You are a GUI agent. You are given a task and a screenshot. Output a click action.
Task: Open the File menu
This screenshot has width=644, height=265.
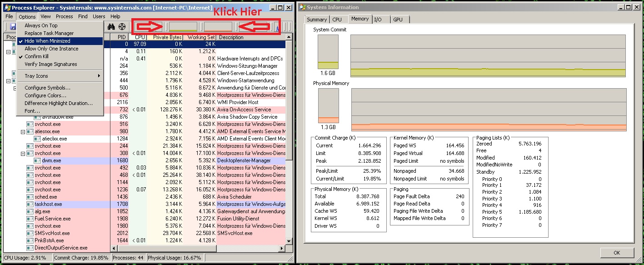point(9,16)
